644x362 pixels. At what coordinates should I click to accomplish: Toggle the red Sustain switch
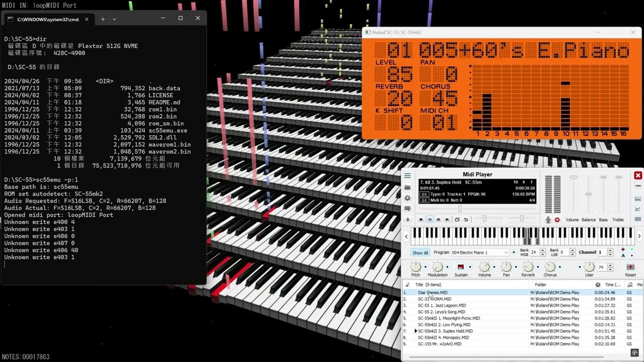(460, 266)
